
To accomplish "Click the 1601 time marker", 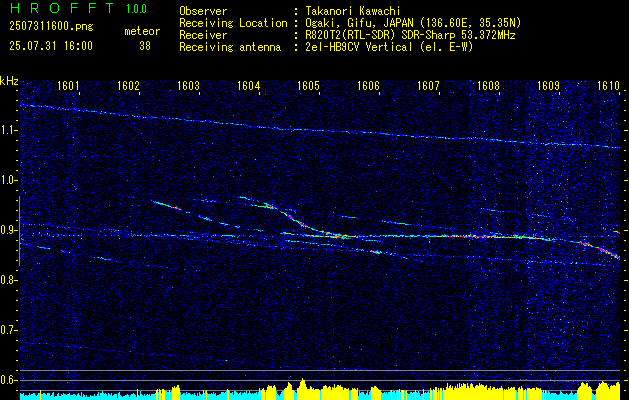I will pyautogui.click(x=68, y=85).
